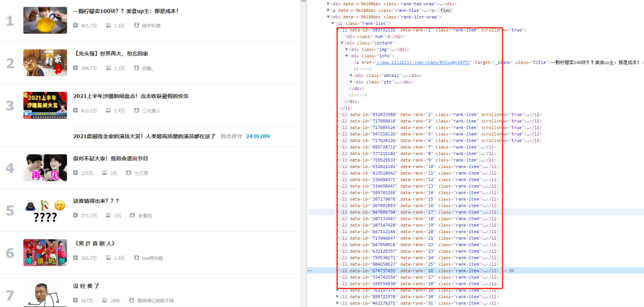Click the danmaku icon beside 1.9万 in rank 1
644x307 pixels.
[x=109, y=26]
